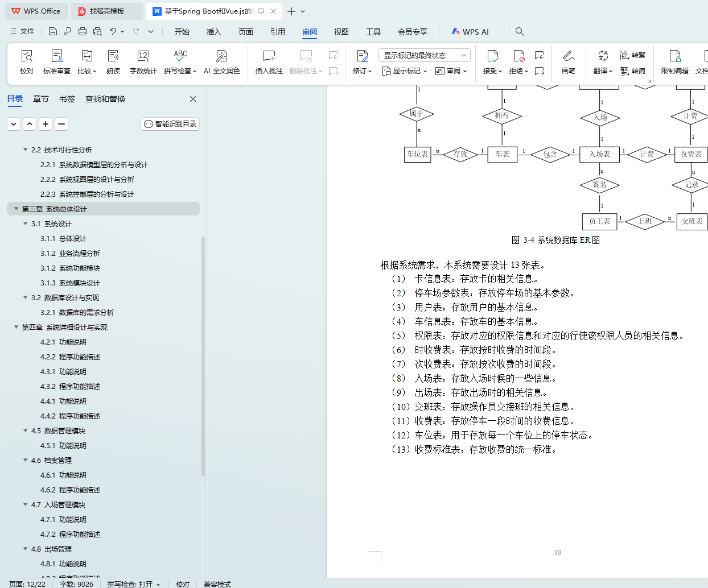Open the 开始 ribbon tab

[x=182, y=32]
